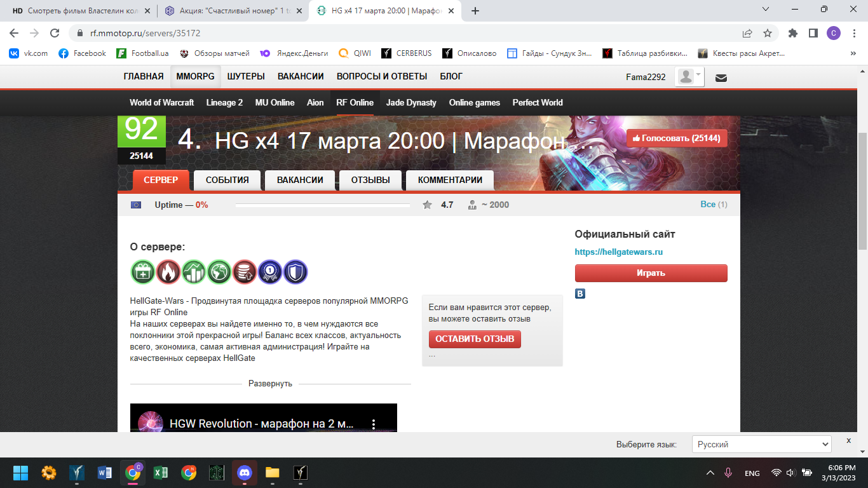Open the QIWI bookmark
Viewport: 868px width, 488px height.
pos(355,53)
